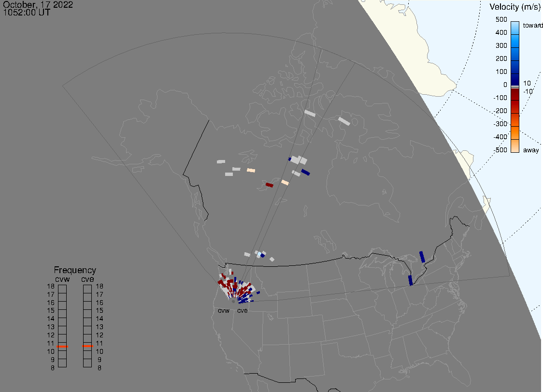Click the "cve" radar station label on map
Screen dimensions: 543x392
click(243, 311)
